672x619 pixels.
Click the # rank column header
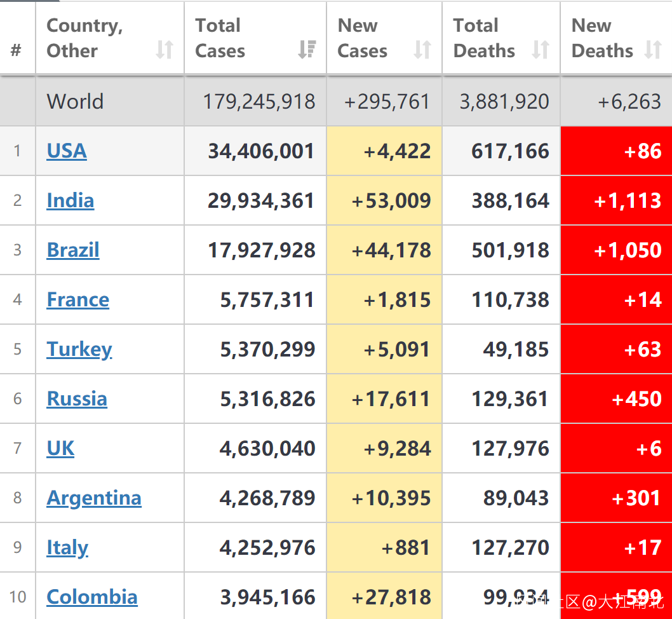tap(17, 50)
